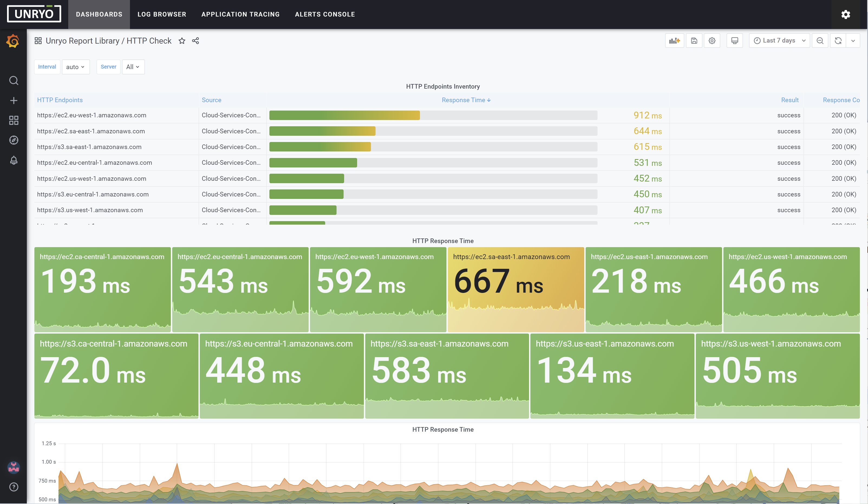Click the cycle view mode monitor icon
868x504 pixels.
point(735,41)
